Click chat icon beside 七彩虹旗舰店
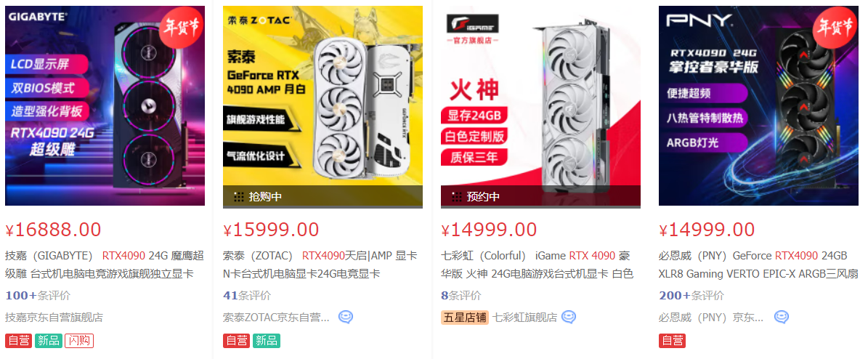 point(569,318)
